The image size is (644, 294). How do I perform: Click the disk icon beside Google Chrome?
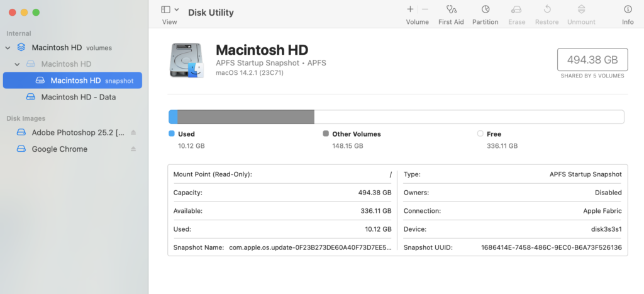21,149
